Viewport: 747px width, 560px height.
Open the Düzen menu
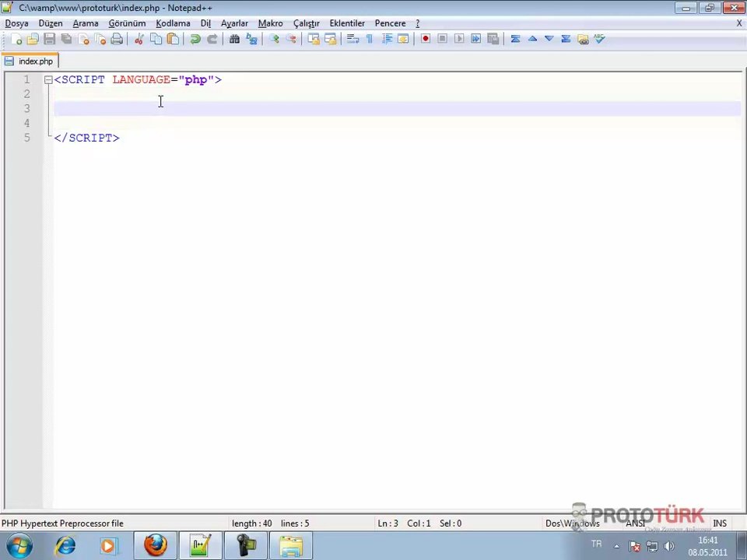coord(51,23)
